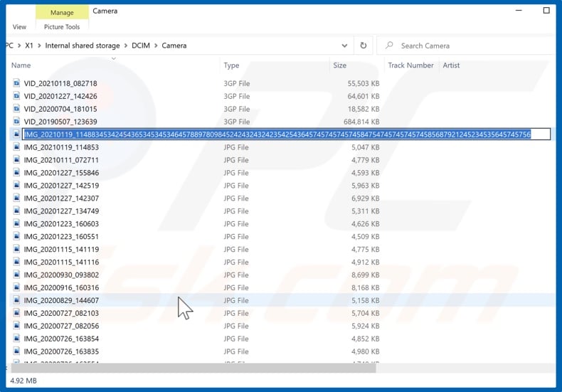
Task: Click the VID_20210118_082718 video file icon
Action: click(x=18, y=84)
